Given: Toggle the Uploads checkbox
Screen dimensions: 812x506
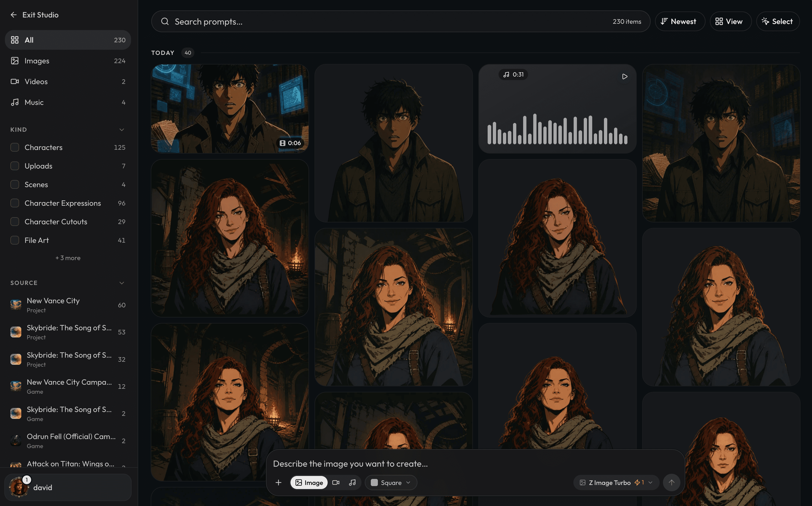Looking at the screenshot, I should 15,166.
